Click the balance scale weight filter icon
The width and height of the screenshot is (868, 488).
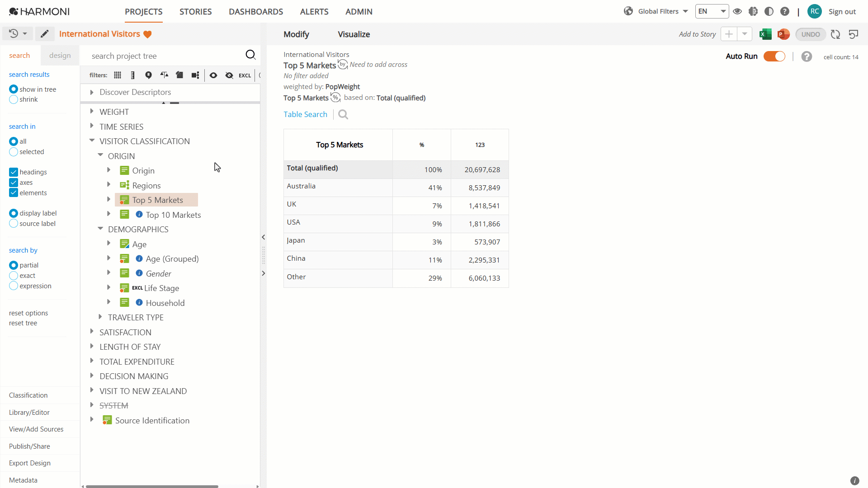click(x=164, y=75)
